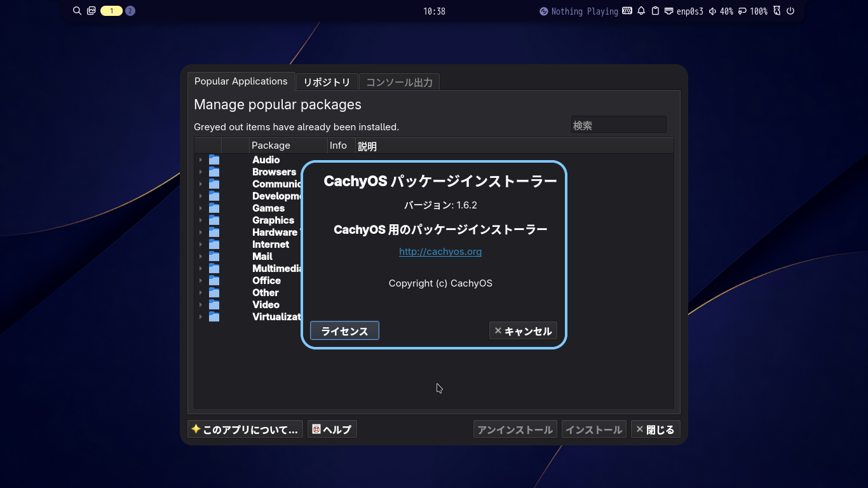The width and height of the screenshot is (868, 488).
Task: Click the Mail folder icon
Action: (214, 257)
